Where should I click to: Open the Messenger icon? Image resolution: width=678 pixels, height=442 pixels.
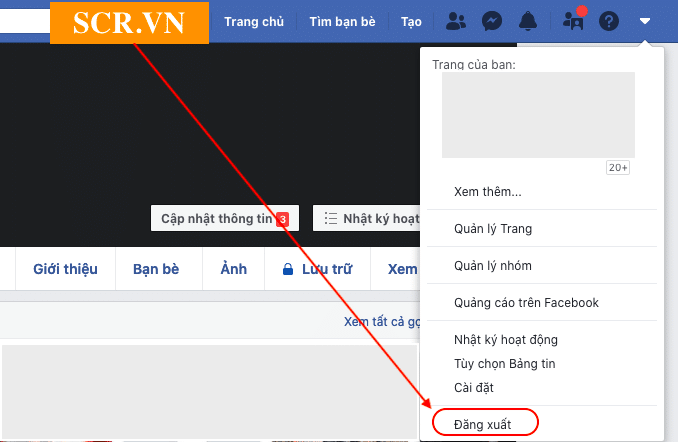pos(492,21)
